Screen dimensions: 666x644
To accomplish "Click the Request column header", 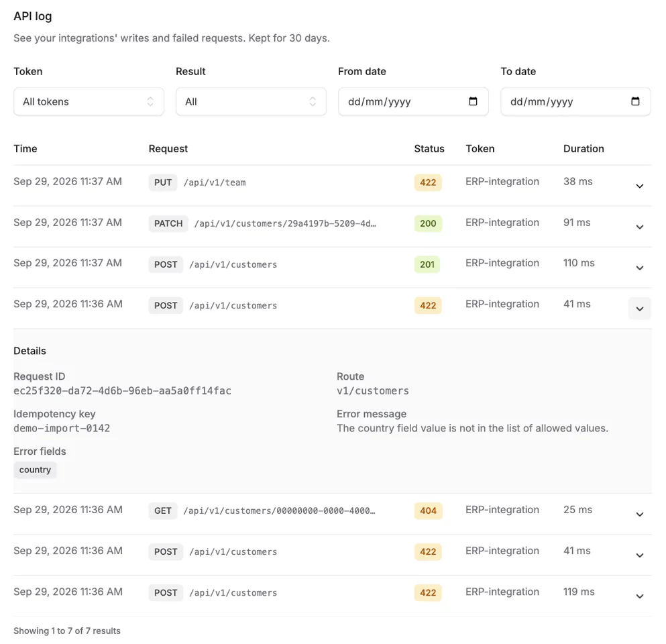I will [x=168, y=149].
